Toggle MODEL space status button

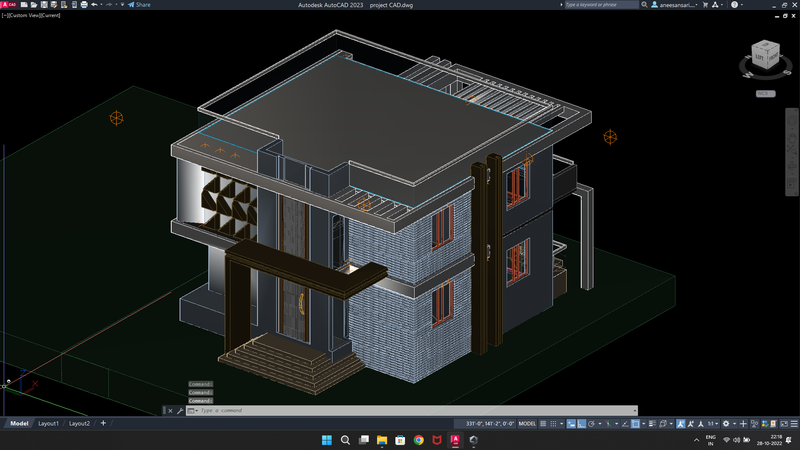click(x=527, y=424)
